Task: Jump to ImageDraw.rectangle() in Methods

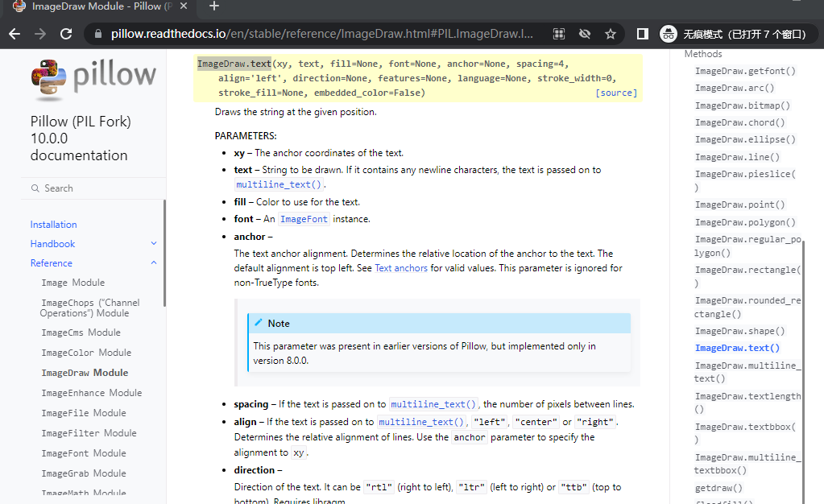Action: click(x=747, y=276)
